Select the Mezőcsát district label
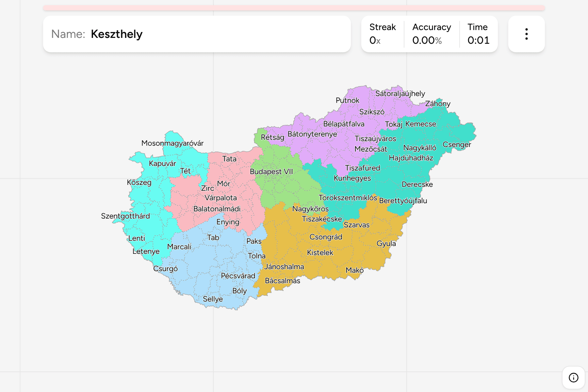 click(x=371, y=149)
